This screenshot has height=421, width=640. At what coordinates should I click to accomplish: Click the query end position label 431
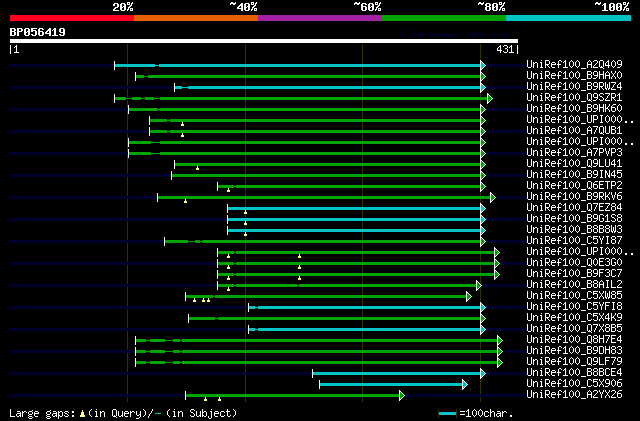point(505,49)
